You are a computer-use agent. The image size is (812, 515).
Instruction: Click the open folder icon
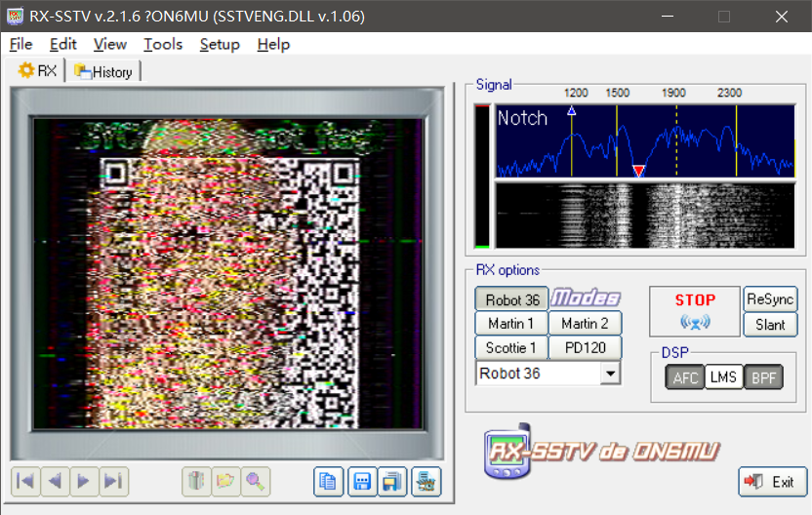225,482
